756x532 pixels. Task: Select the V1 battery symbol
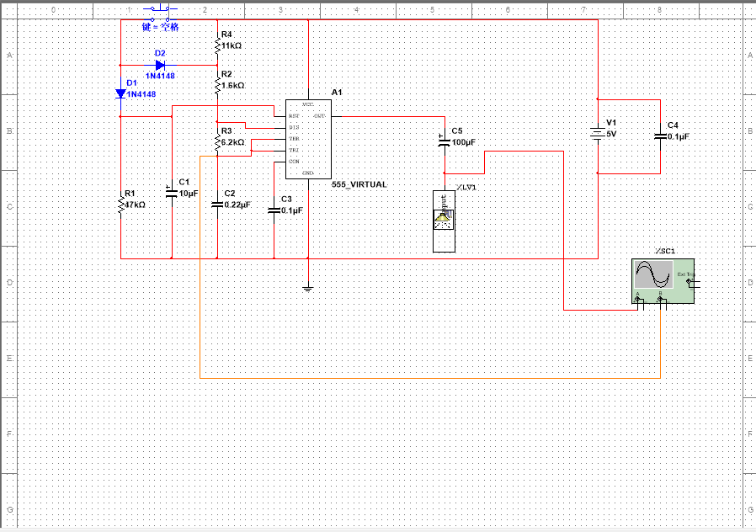(598, 134)
